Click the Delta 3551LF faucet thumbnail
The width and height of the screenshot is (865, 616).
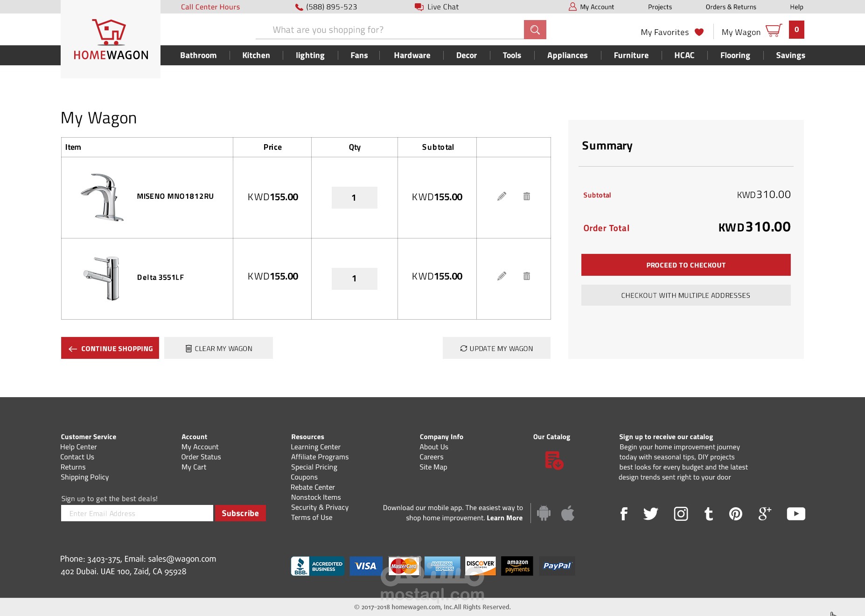point(102,278)
